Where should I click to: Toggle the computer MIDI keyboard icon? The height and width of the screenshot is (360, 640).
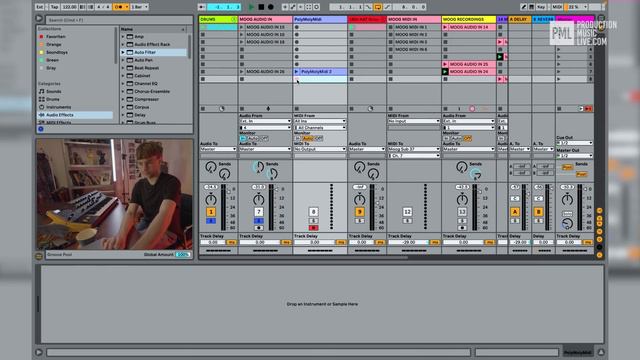(531, 7)
